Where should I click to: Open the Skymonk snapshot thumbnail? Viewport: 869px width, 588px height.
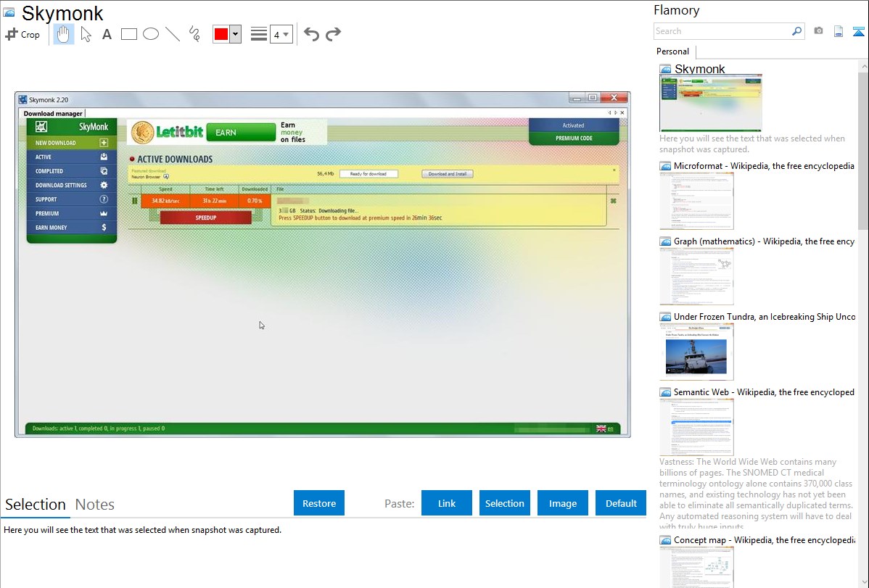point(710,103)
